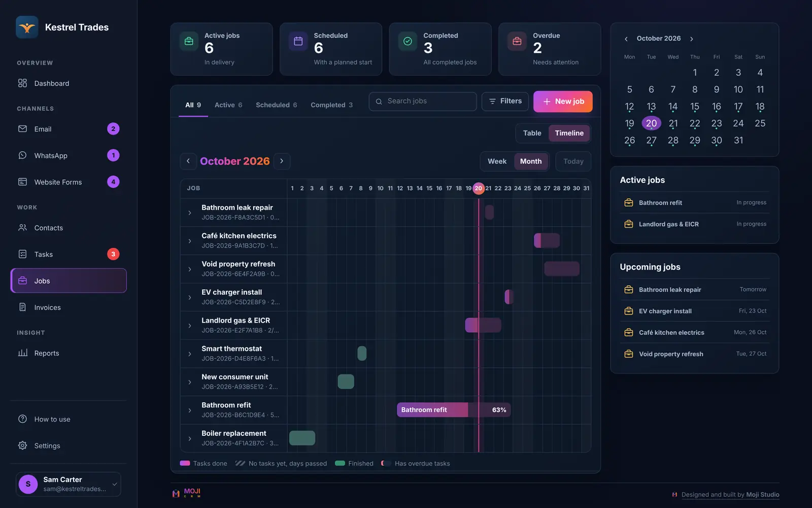Click Bathroom refit icon in Active jobs

pos(629,203)
